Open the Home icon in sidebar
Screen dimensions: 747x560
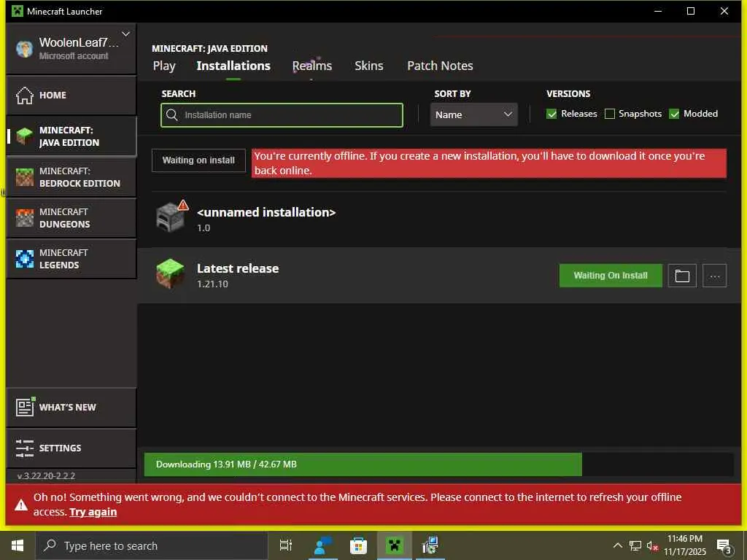[x=24, y=96]
